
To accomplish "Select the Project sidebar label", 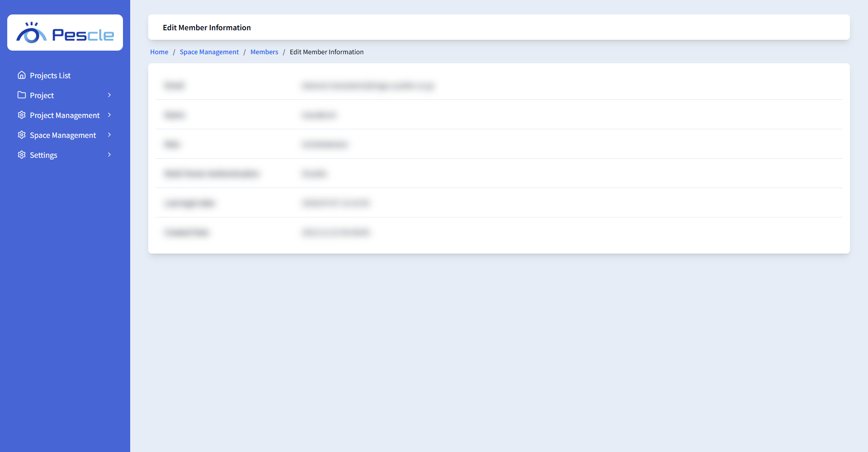I will [42, 95].
